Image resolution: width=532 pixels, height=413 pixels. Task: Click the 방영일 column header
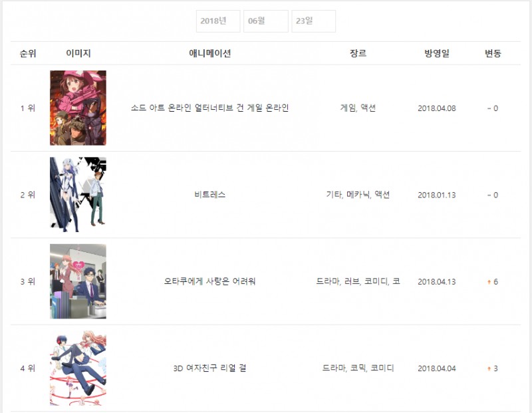pyautogui.click(x=437, y=53)
